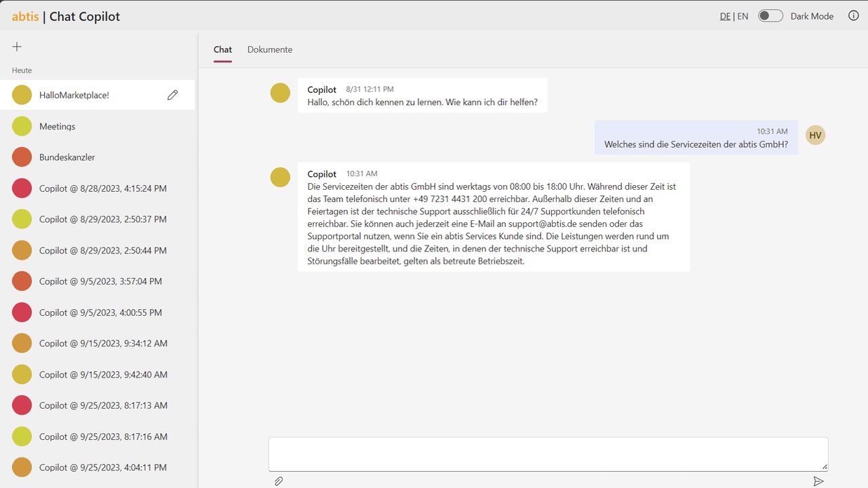868x488 pixels.
Task: Click the send message arrow icon
Action: pyautogui.click(x=818, y=481)
